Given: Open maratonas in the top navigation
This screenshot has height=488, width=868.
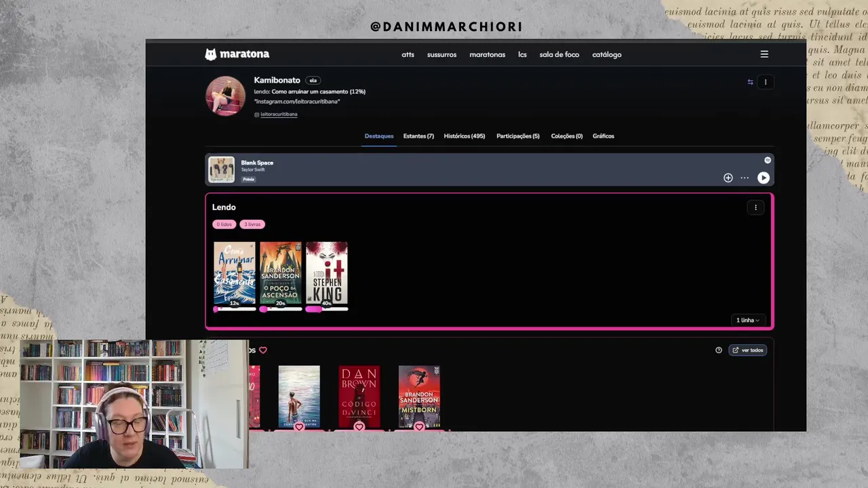Looking at the screenshot, I should point(487,55).
